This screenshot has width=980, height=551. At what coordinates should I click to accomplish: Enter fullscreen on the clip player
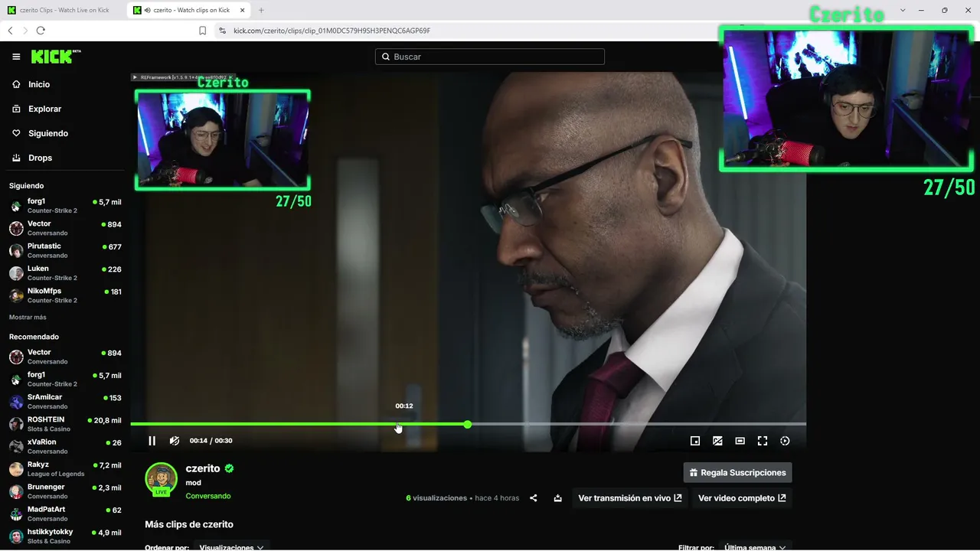(x=763, y=441)
